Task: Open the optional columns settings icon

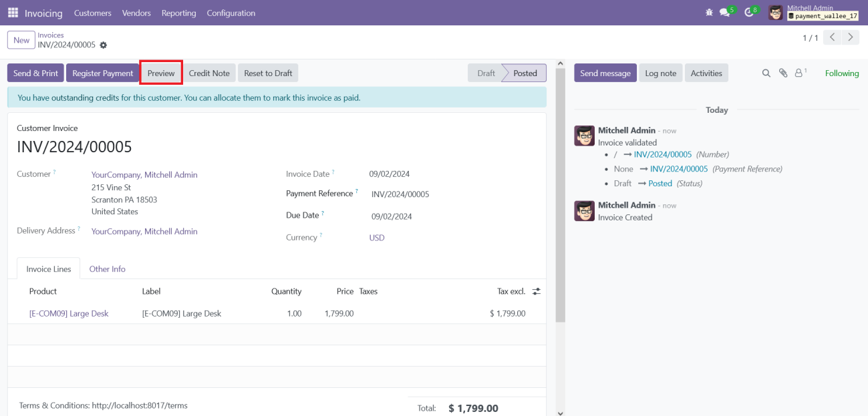Action: point(536,292)
